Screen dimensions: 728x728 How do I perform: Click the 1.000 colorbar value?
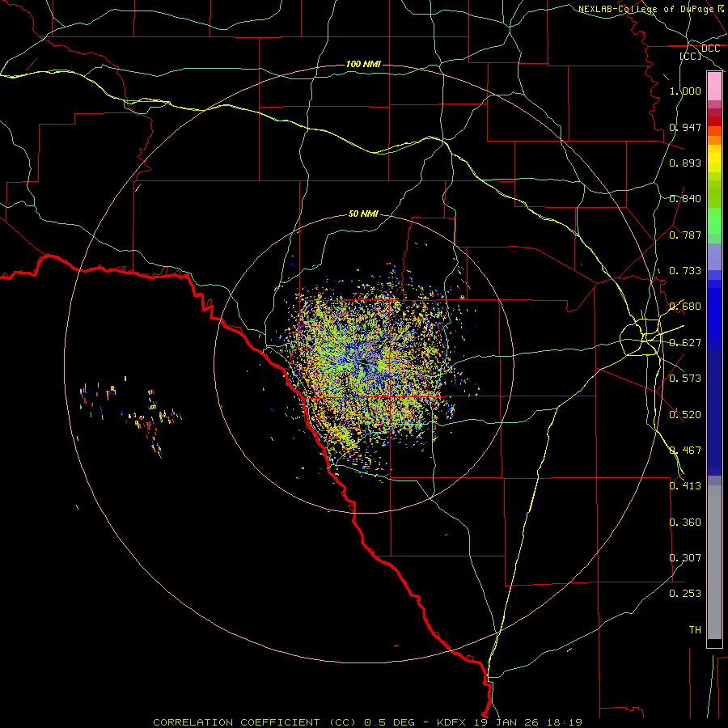685,91
